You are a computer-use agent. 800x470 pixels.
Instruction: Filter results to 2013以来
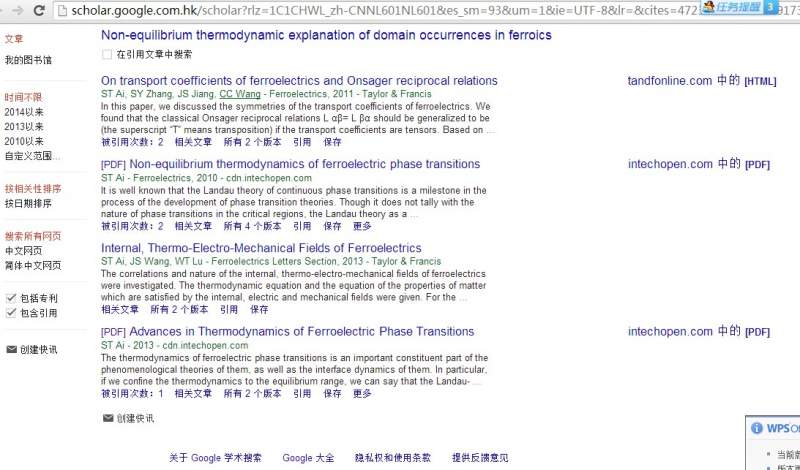point(24,127)
